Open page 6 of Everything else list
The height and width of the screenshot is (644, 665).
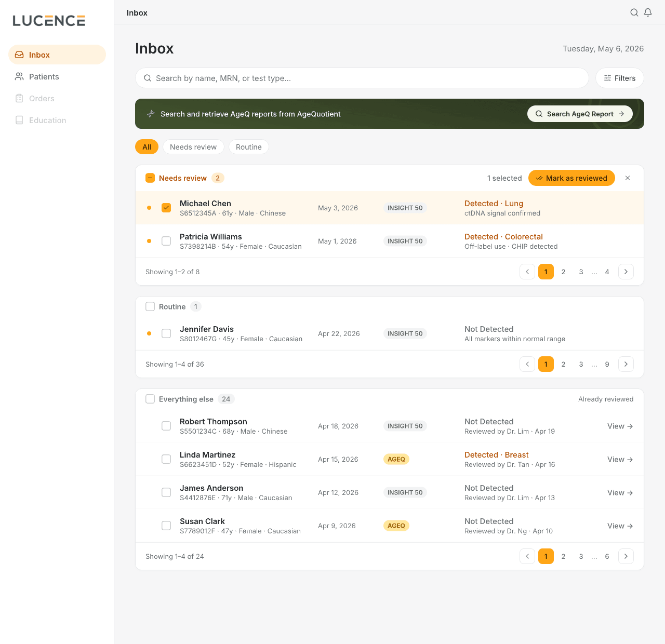(607, 556)
